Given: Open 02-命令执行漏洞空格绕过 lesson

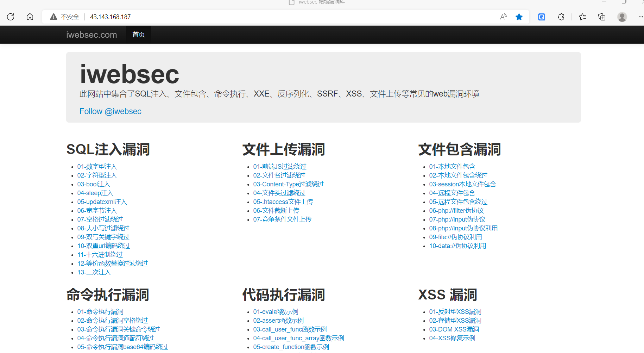Looking at the screenshot, I should (x=113, y=321).
